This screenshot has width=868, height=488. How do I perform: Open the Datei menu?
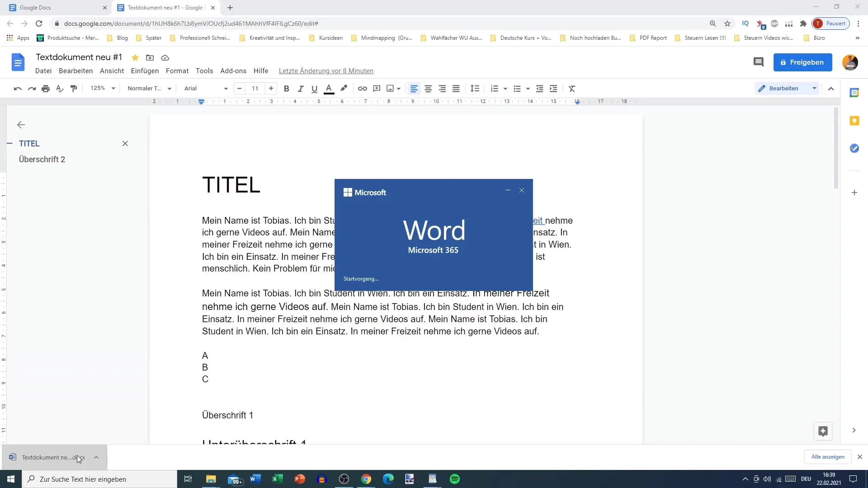43,71
